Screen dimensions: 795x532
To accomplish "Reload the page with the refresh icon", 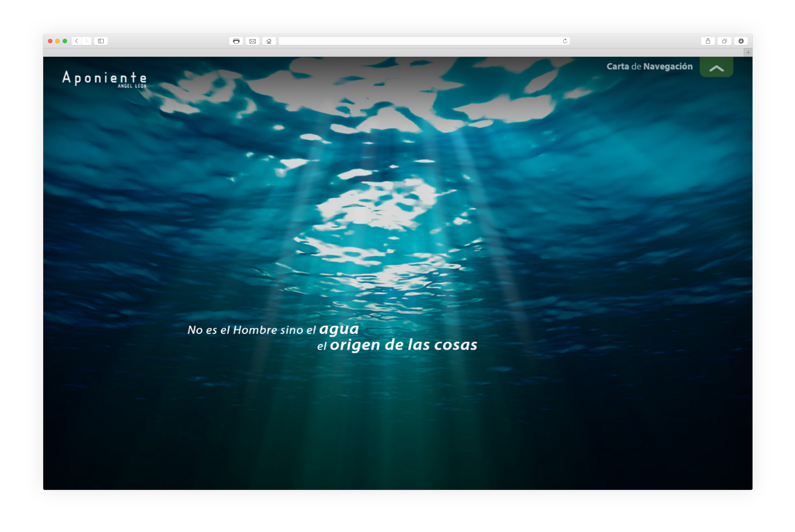I will 565,41.
